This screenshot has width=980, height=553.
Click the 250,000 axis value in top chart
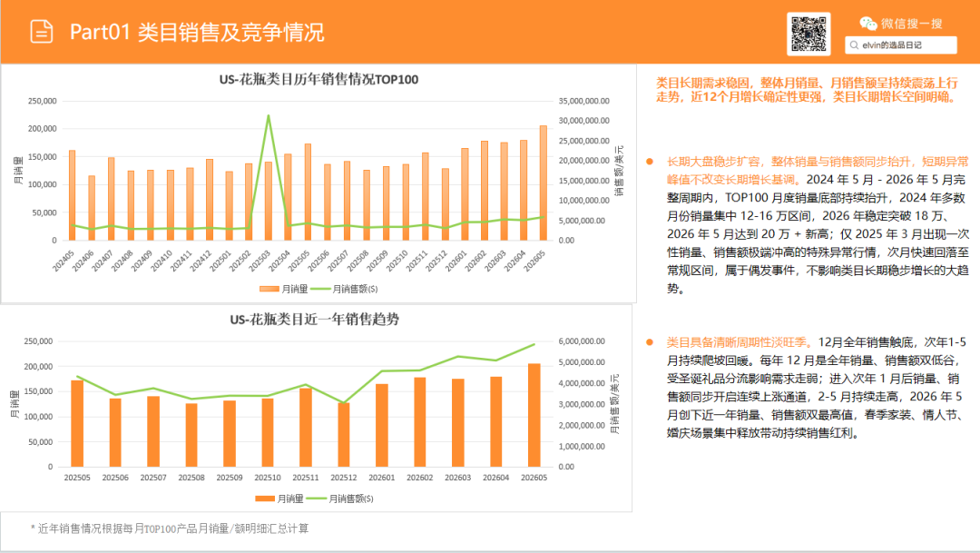point(43,101)
